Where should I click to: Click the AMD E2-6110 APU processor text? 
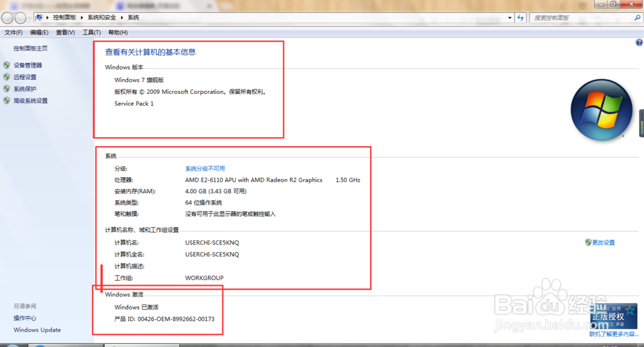[x=253, y=180]
